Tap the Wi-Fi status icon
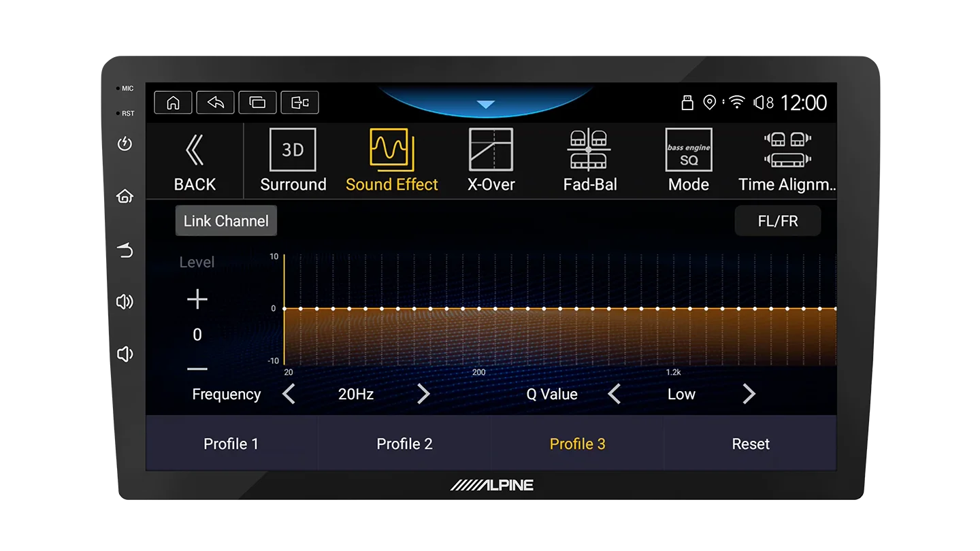Screen dimensions: 980x551 (738, 102)
